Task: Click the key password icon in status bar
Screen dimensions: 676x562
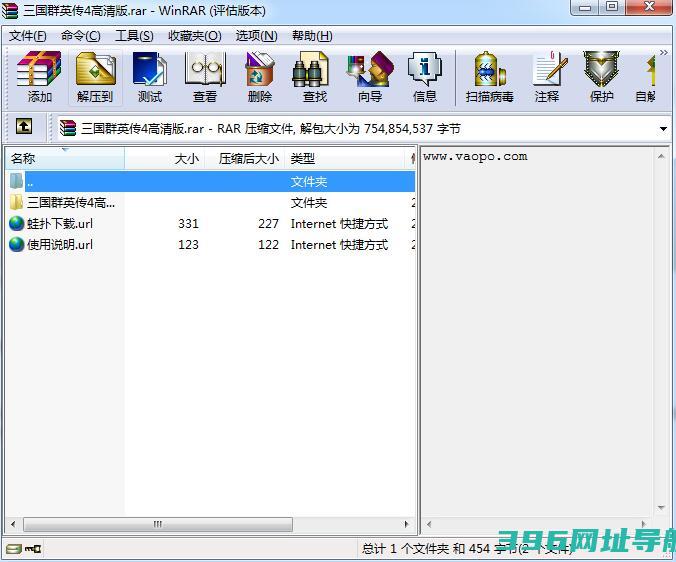Action: point(33,549)
